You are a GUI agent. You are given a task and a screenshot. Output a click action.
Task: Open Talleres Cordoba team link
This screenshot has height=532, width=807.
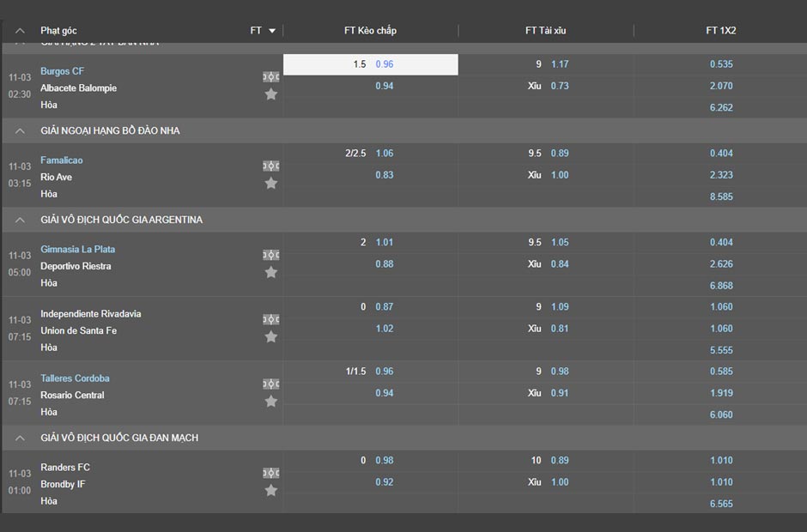coord(76,378)
